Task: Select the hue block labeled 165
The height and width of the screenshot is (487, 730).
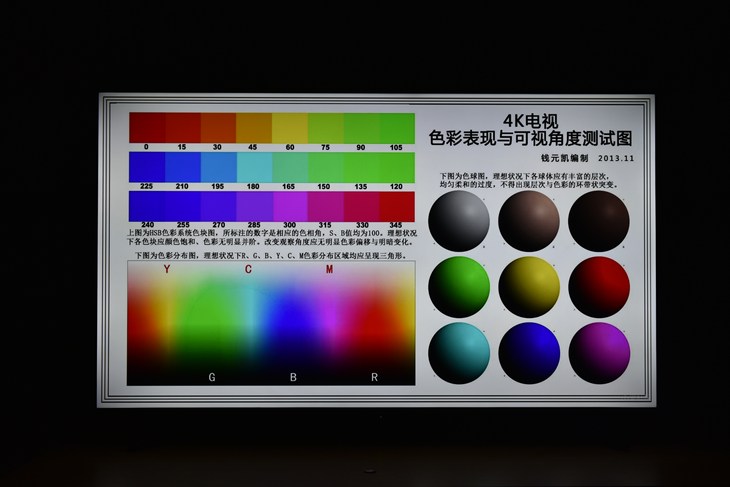Action: (290, 167)
